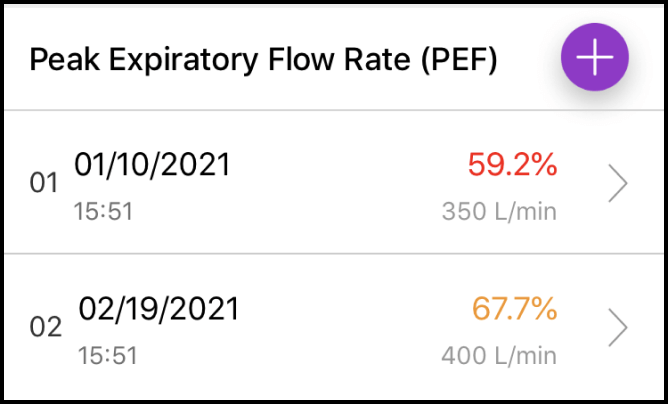Image resolution: width=668 pixels, height=404 pixels.
Task: Tap the 400 L/min measurement
Action: click(x=498, y=356)
